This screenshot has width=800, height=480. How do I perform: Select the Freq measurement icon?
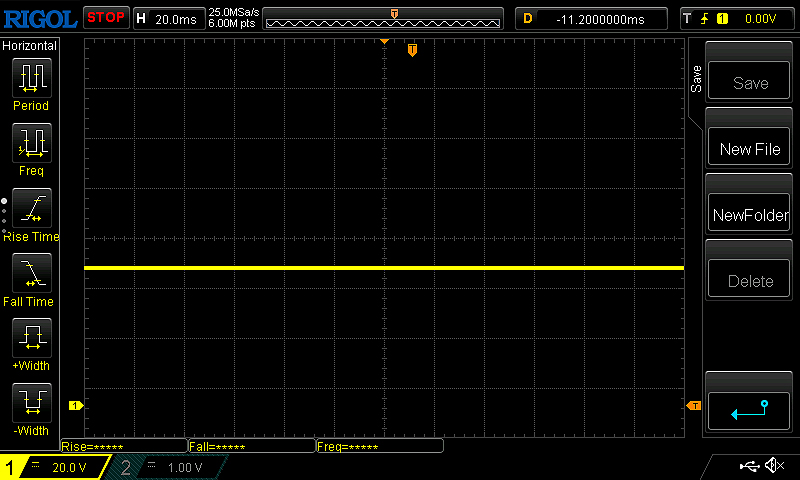pos(32,143)
